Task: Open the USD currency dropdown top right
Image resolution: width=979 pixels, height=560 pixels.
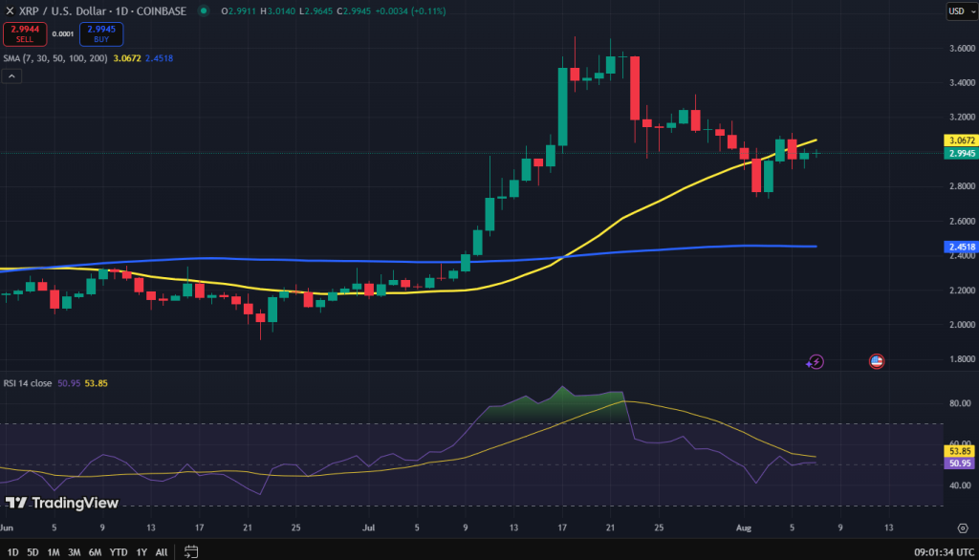Action: tap(964, 11)
